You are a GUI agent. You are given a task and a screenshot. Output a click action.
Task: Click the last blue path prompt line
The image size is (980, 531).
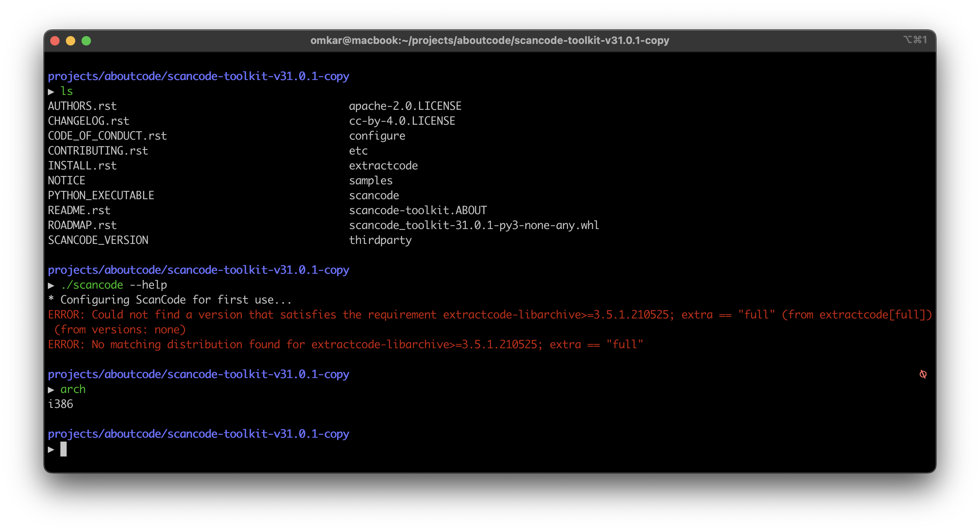tap(198, 434)
